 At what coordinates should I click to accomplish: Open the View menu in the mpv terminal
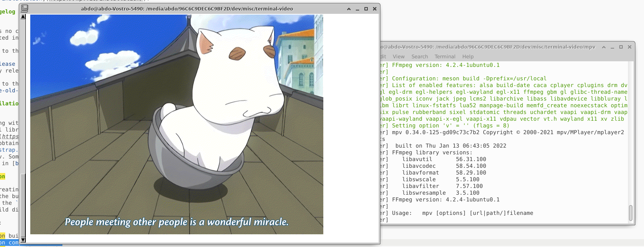click(x=398, y=56)
